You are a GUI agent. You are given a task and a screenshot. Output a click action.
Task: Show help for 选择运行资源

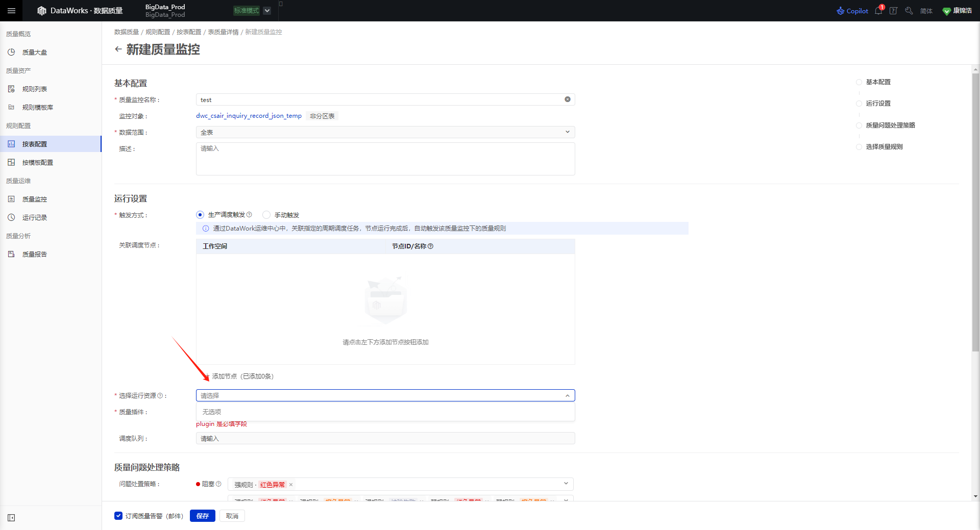click(160, 396)
